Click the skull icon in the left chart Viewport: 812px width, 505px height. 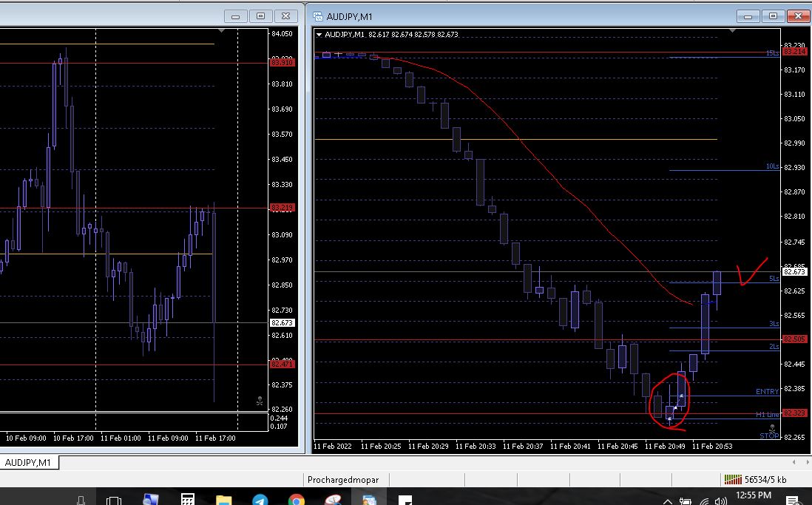[x=260, y=401]
